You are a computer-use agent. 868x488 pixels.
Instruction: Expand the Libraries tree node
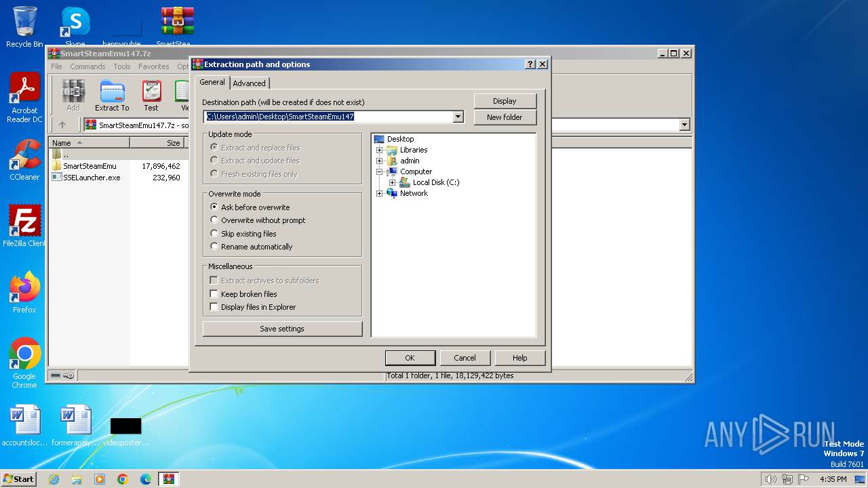click(x=379, y=150)
